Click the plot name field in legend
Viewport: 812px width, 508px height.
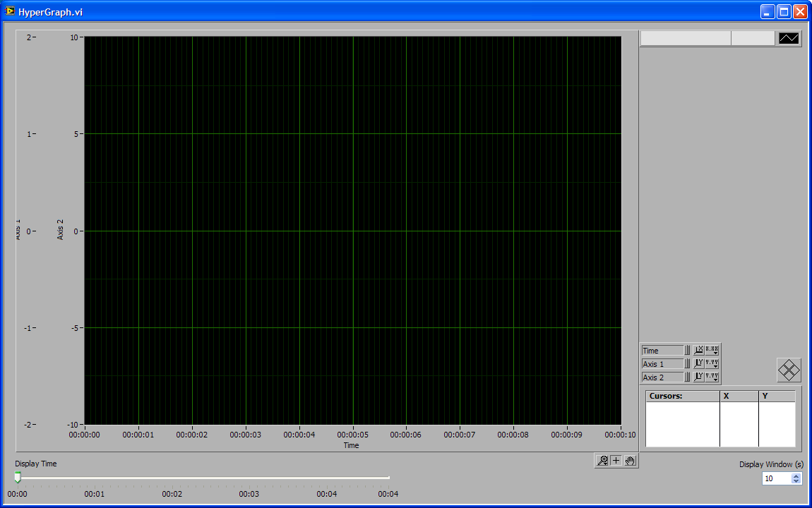[686, 38]
